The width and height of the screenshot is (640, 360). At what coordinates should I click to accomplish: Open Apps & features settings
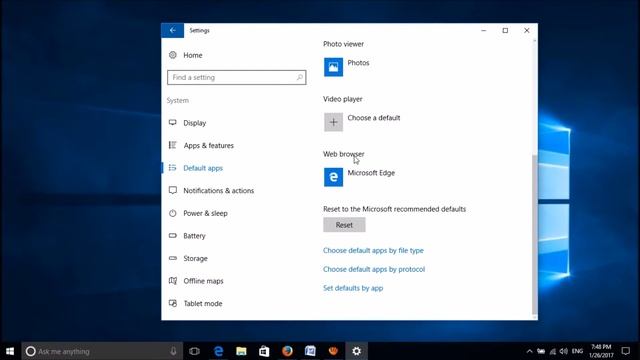coord(209,145)
